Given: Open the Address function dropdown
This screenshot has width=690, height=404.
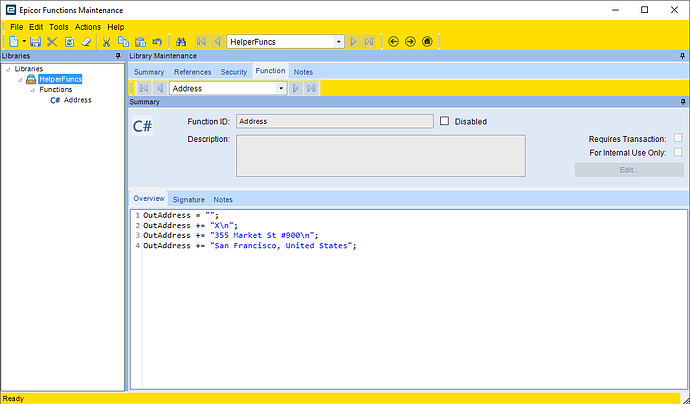Looking at the screenshot, I should [x=281, y=88].
